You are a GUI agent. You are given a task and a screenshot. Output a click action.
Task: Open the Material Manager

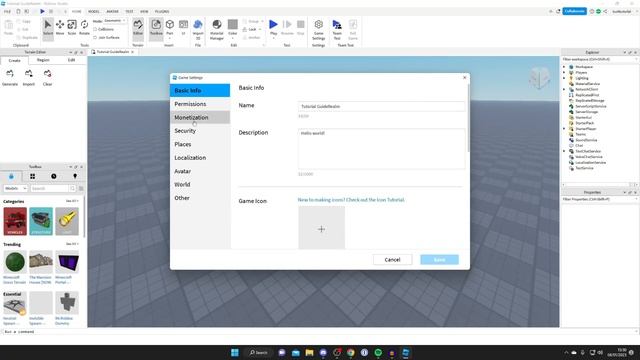[x=217, y=29]
